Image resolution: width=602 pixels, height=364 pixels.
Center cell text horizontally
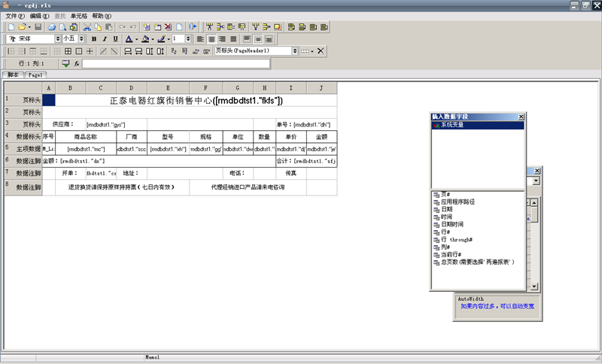tap(211, 39)
